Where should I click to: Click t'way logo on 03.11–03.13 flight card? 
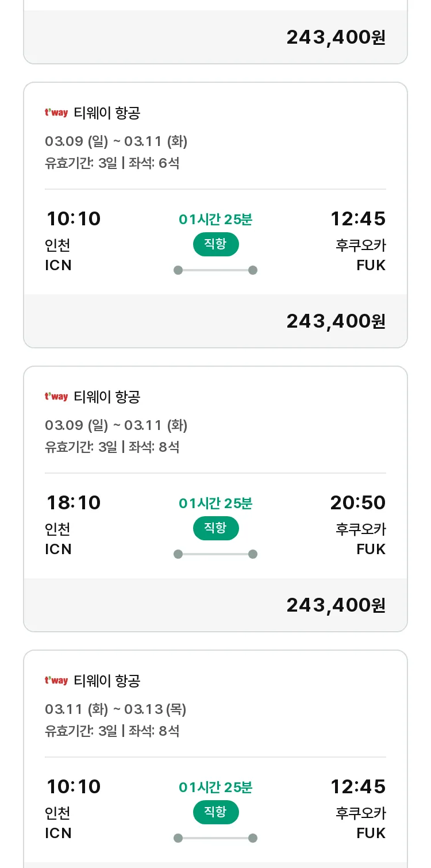(56, 681)
